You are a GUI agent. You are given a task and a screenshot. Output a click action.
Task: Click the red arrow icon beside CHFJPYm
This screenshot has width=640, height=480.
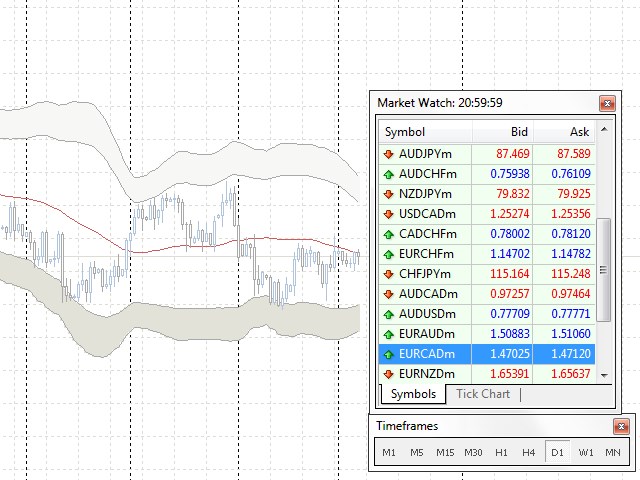[388, 274]
